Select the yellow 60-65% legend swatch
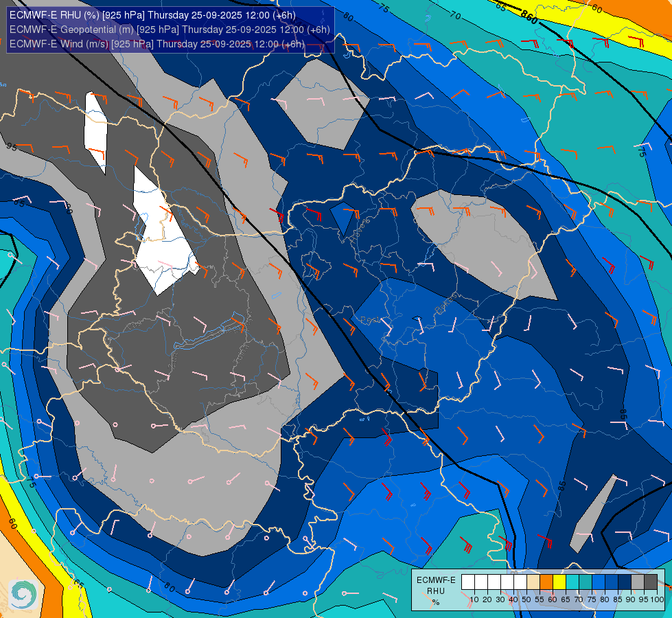 tap(559, 582)
